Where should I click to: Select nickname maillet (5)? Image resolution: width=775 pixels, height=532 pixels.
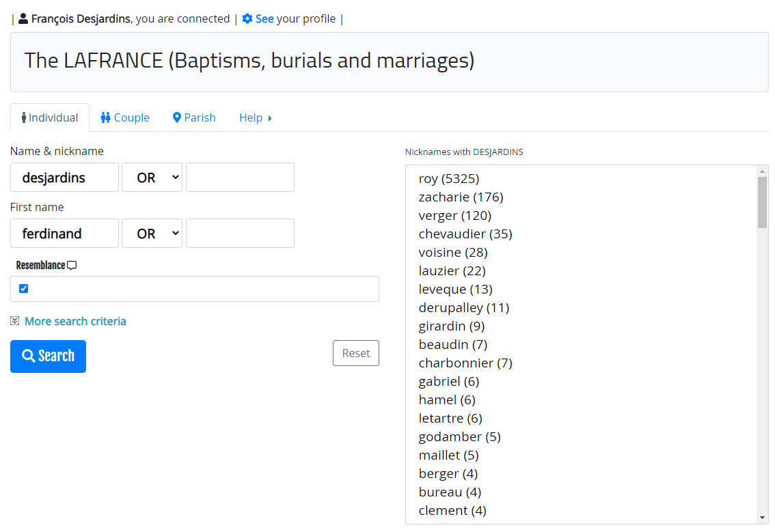(449, 455)
